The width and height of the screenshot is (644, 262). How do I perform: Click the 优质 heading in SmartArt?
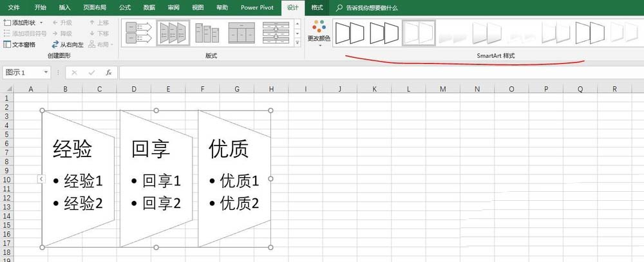[x=229, y=149]
